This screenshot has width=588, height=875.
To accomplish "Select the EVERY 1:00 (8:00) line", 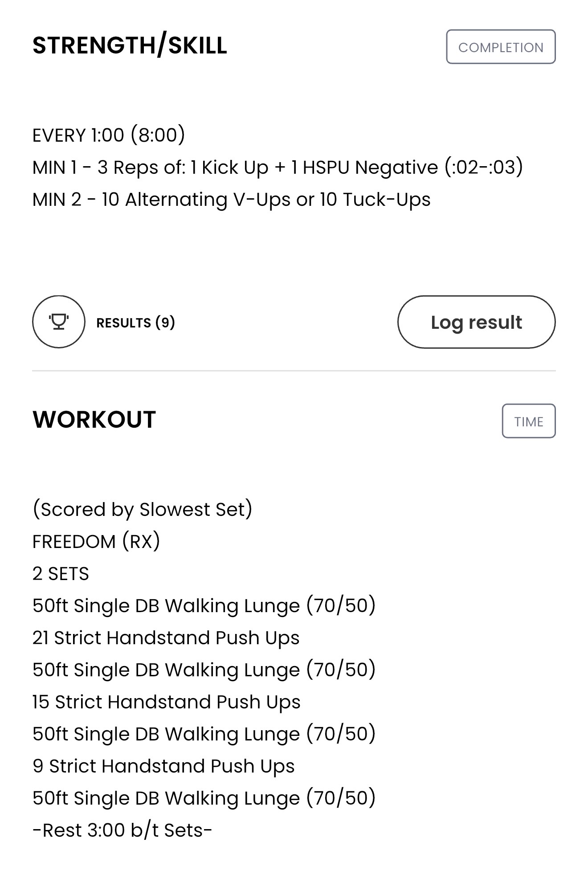I will (109, 135).
